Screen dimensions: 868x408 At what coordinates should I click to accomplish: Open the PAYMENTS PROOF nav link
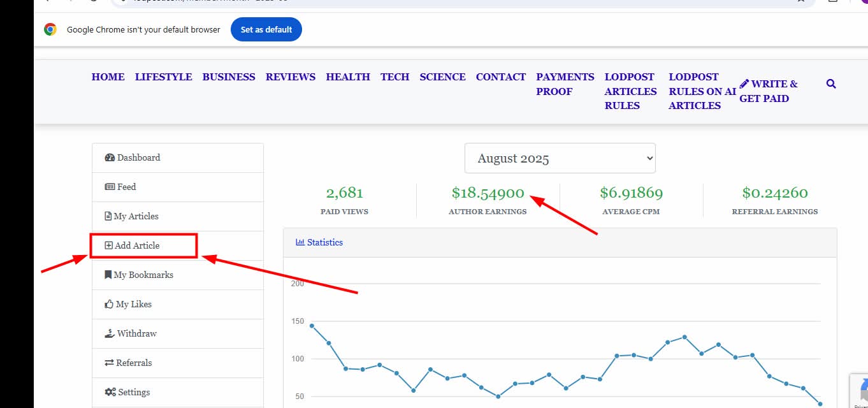(565, 84)
